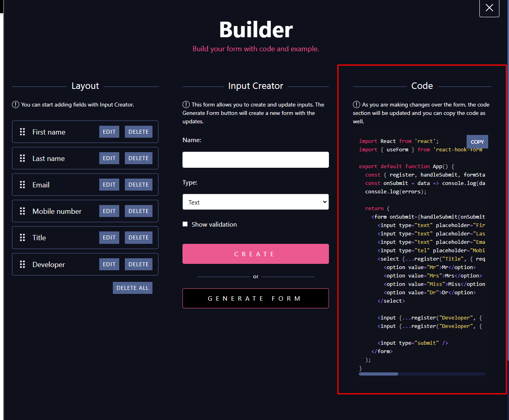Screen dimensions: 509x420
Task: Grab the drag handle for Title
Action: click(22, 237)
